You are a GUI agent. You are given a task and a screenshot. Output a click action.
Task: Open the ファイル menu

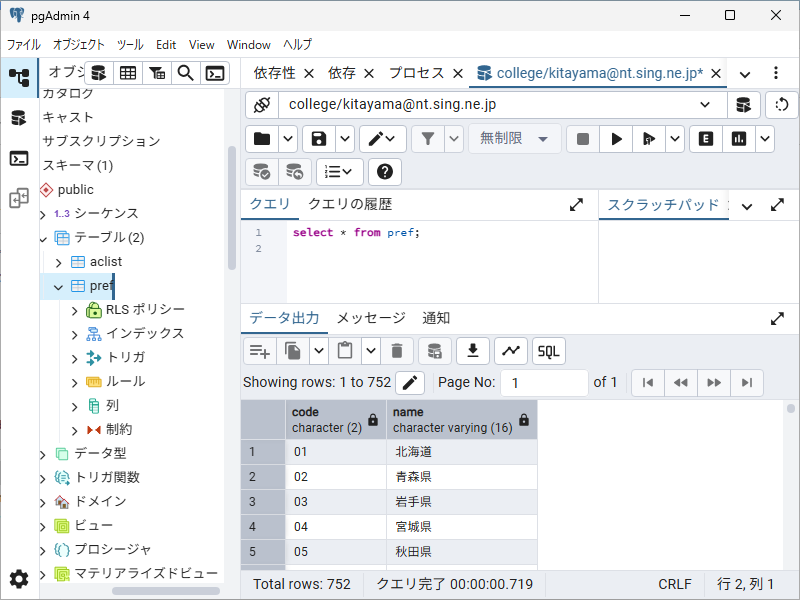pyautogui.click(x=23, y=45)
